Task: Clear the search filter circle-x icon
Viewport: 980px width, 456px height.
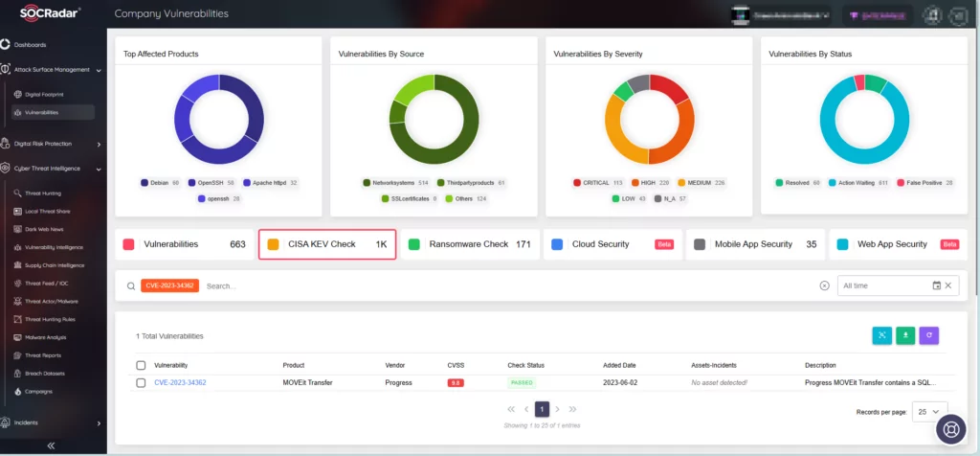Action: click(824, 285)
